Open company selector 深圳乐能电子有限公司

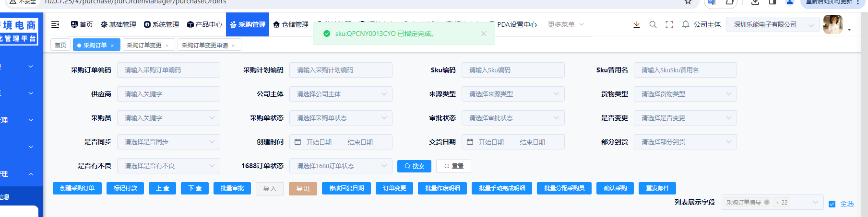point(773,24)
